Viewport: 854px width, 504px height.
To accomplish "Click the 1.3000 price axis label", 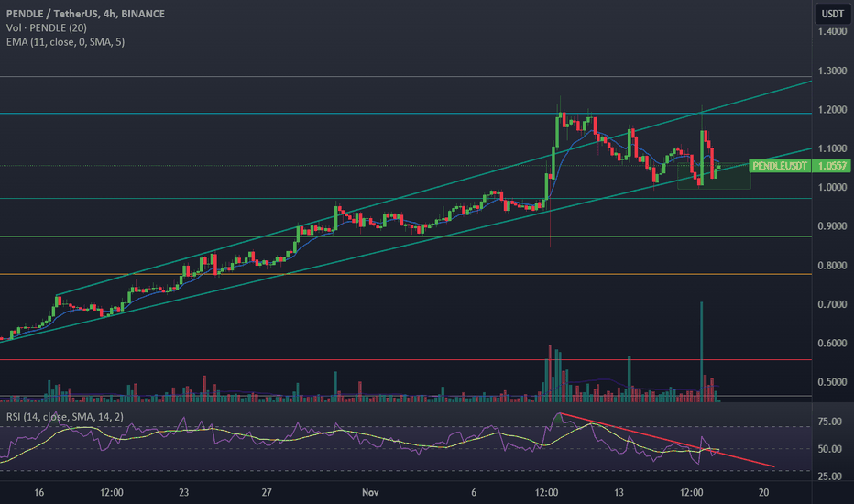I will pos(832,71).
